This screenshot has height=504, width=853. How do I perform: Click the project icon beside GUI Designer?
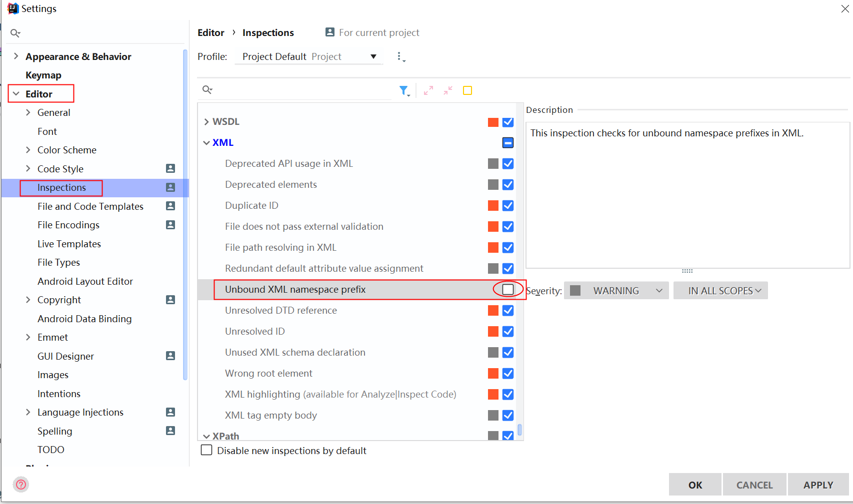(x=170, y=356)
